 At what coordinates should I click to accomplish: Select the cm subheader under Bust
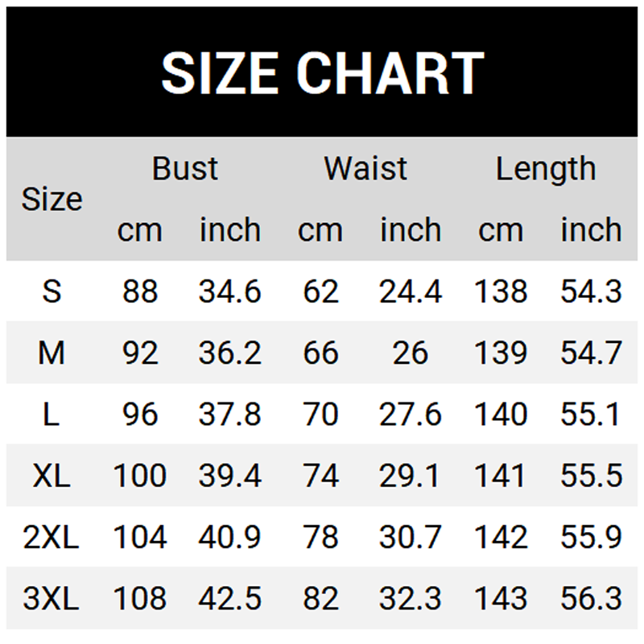tap(140, 230)
